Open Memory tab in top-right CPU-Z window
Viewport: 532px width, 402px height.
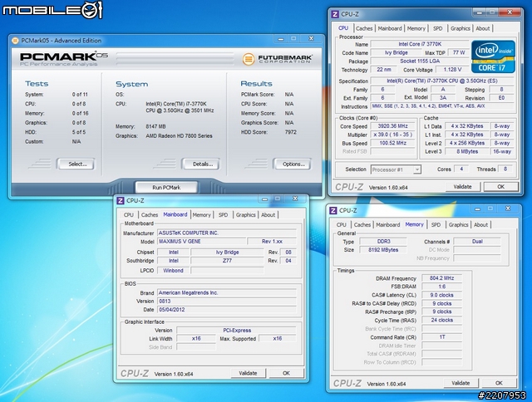[x=416, y=28]
